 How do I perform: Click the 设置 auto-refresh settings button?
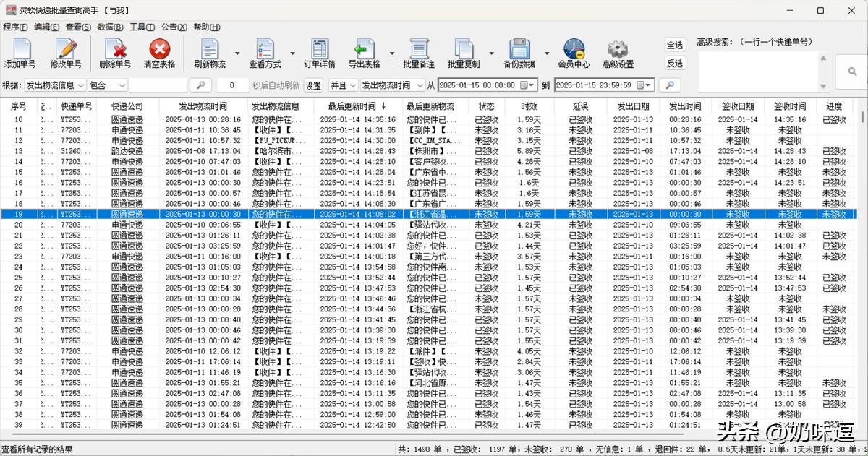click(x=312, y=85)
